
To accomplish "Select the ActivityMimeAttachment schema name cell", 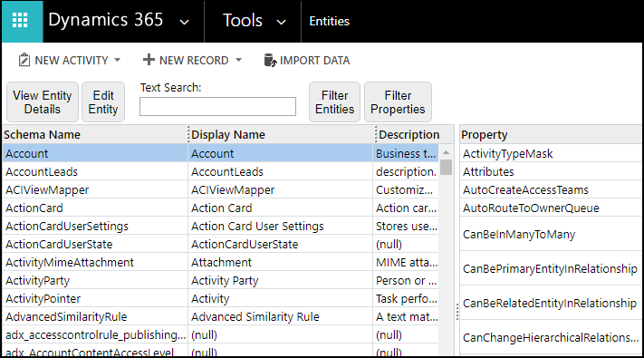I will [x=95, y=262].
